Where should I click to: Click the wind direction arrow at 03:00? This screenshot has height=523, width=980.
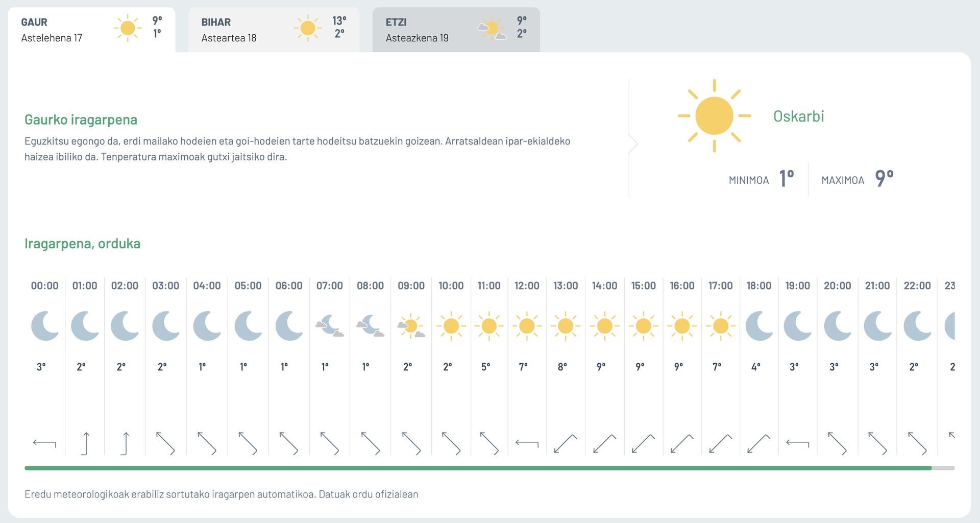[x=165, y=443]
